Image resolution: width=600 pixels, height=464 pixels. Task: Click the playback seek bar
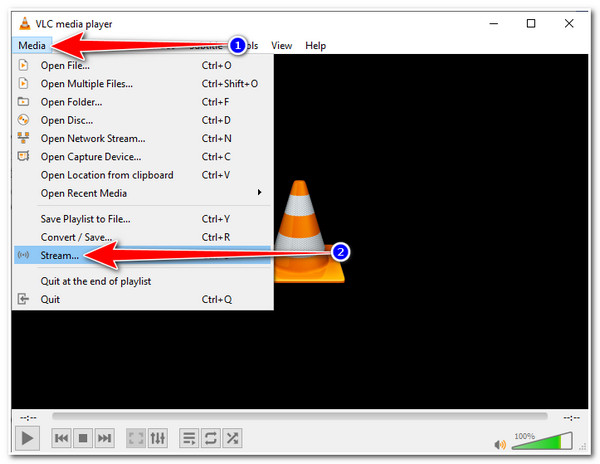coord(300,416)
